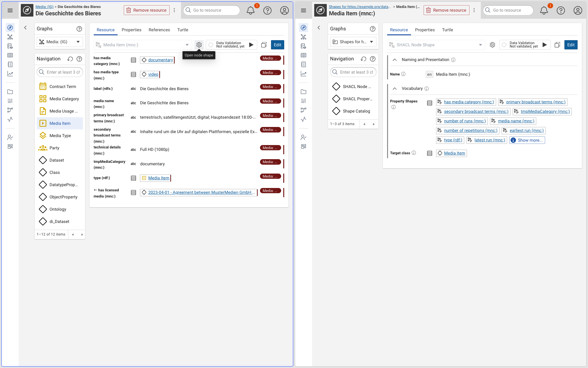Type in the Go to resource search field
The width and height of the screenshot is (588, 368).
click(211, 10)
